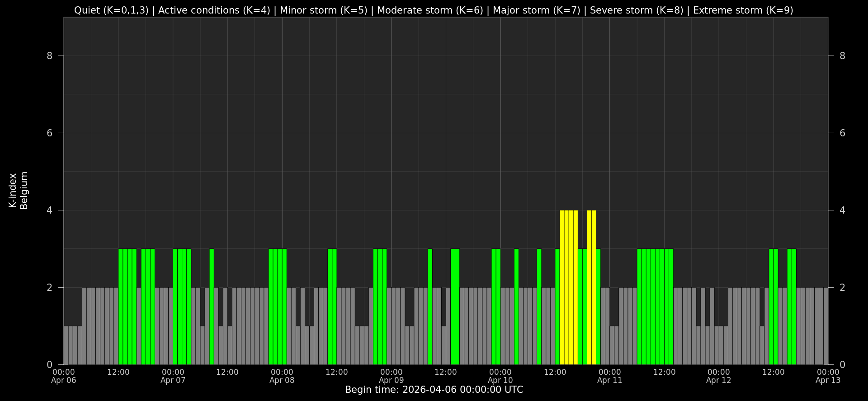Image resolution: width=868 pixels, height=401 pixels.
Task: Click the right y-axis tick label 6
Action: point(842,133)
